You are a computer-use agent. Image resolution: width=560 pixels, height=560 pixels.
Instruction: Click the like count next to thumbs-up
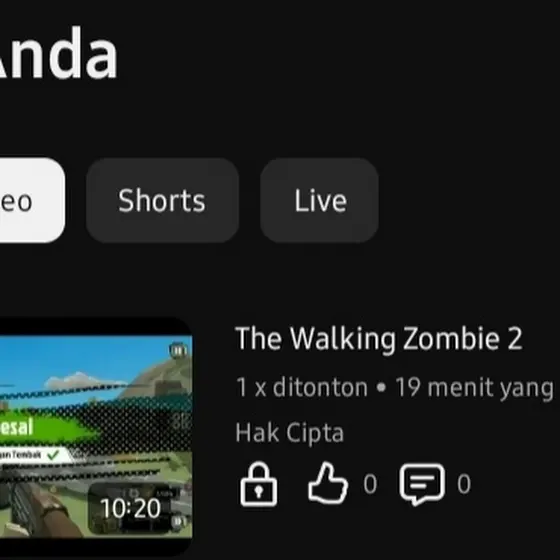coord(370,485)
